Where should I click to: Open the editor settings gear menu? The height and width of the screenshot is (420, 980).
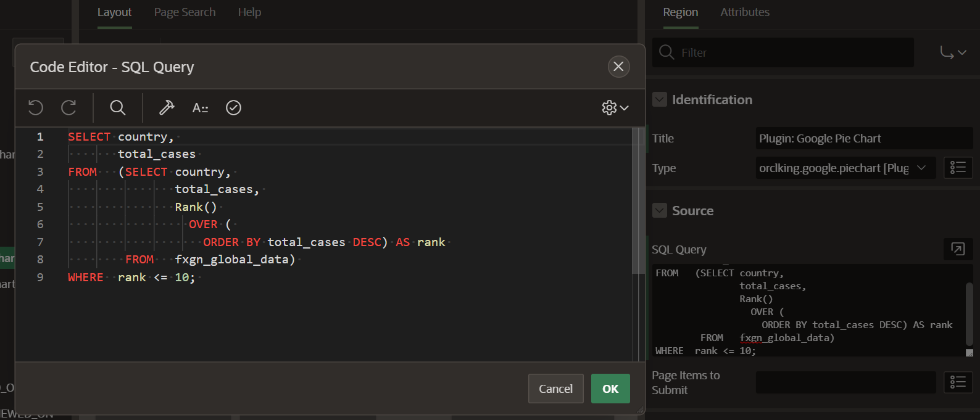[x=615, y=108]
